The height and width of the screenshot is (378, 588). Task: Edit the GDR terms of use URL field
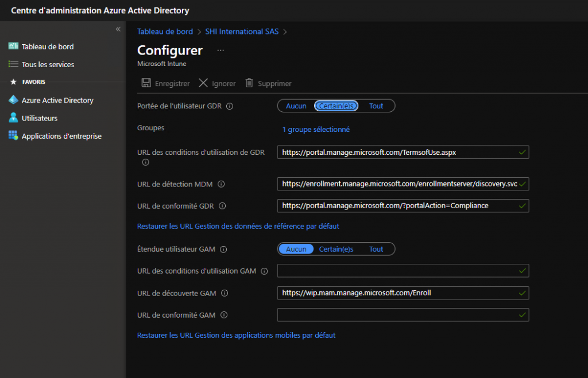403,152
